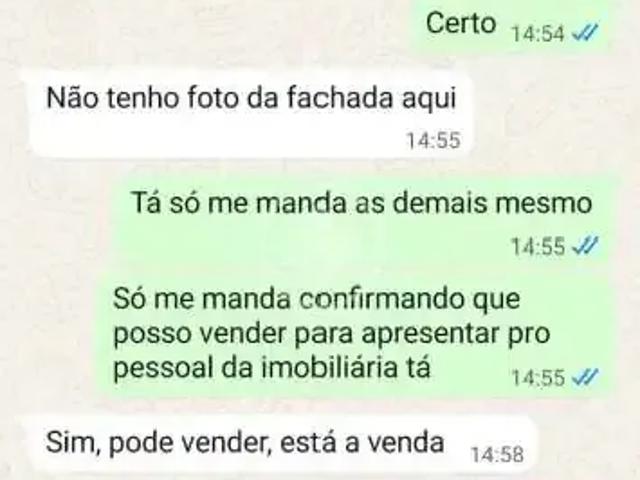Select 'Não tenho foto da fachada aqui' message
The width and height of the screenshot is (640, 480).
[252, 113]
